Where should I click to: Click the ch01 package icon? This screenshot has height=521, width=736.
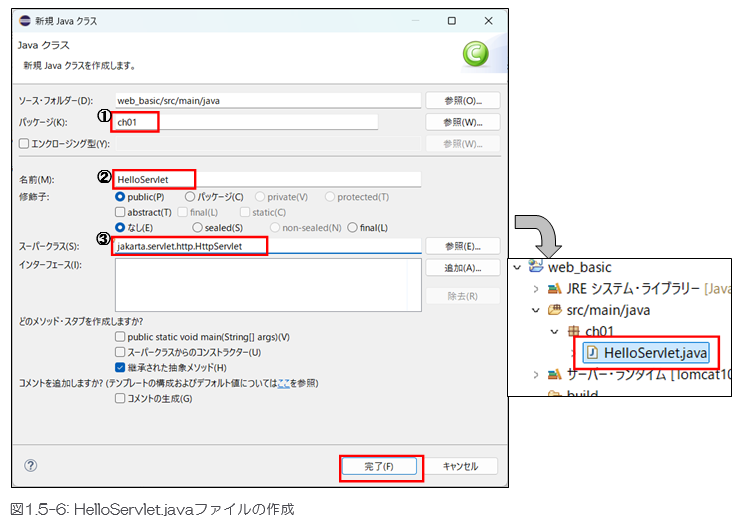tap(573, 331)
